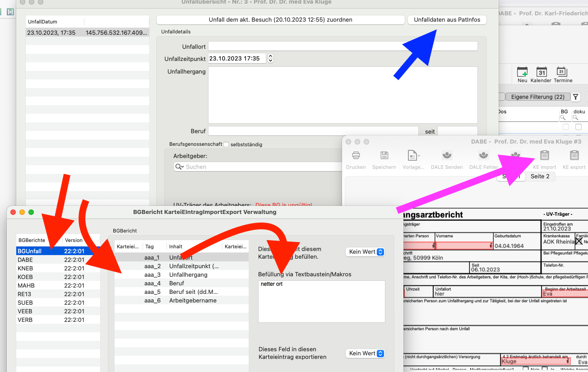Open the Kein Wert dropdown for Karteieintrag befüllen
Viewport: 588px width, 372px height.
click(365, 252)
